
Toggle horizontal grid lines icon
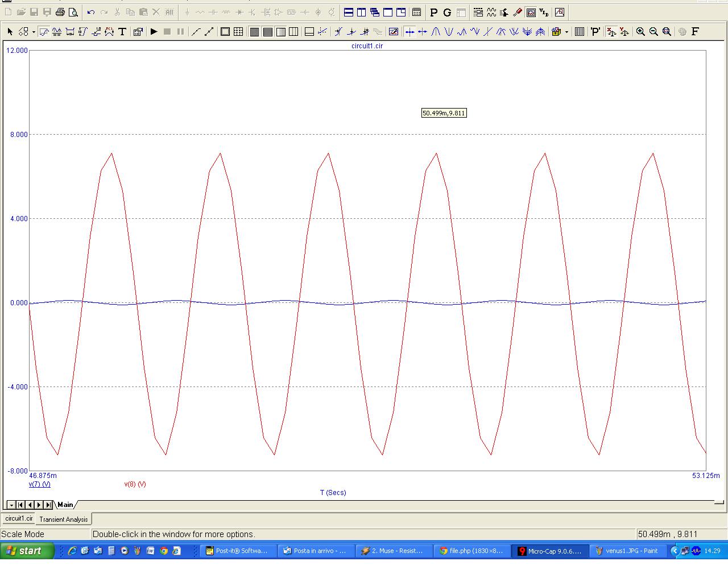pos(267,32)
